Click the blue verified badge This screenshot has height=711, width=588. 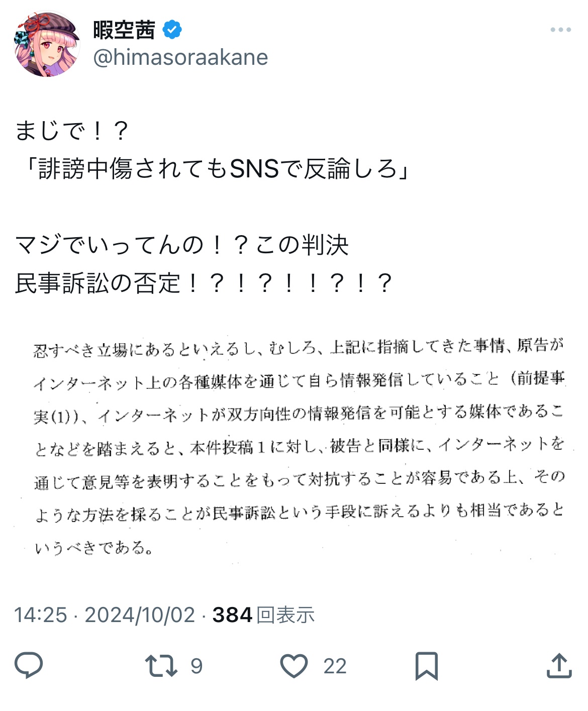pos(172,30)
